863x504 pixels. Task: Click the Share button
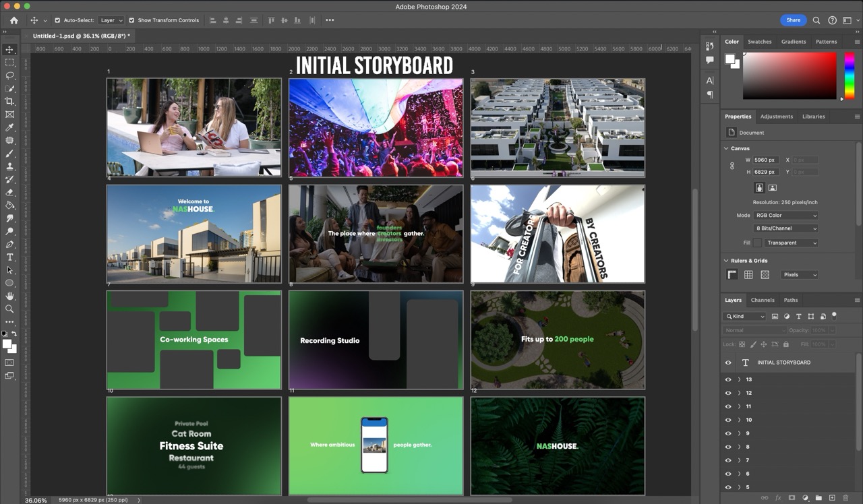tap(793, 20)
